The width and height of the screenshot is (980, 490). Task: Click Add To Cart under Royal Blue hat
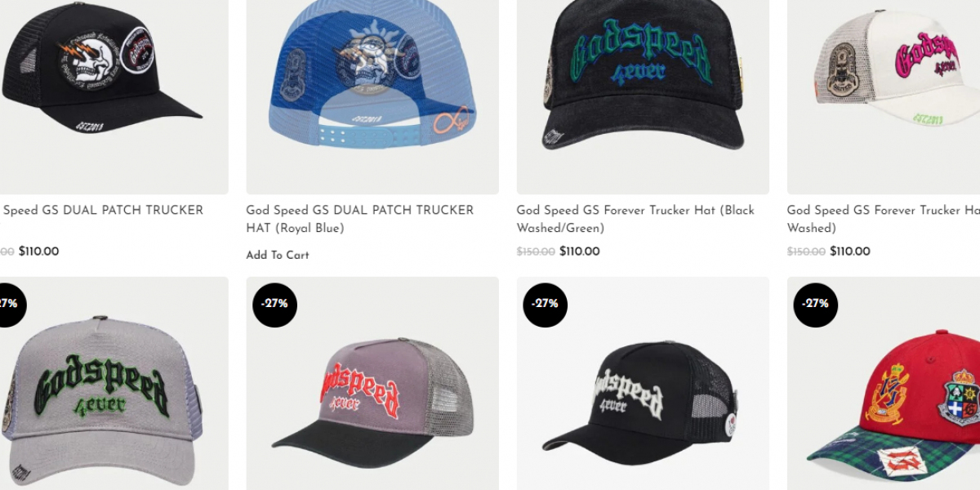coord(278,256)
